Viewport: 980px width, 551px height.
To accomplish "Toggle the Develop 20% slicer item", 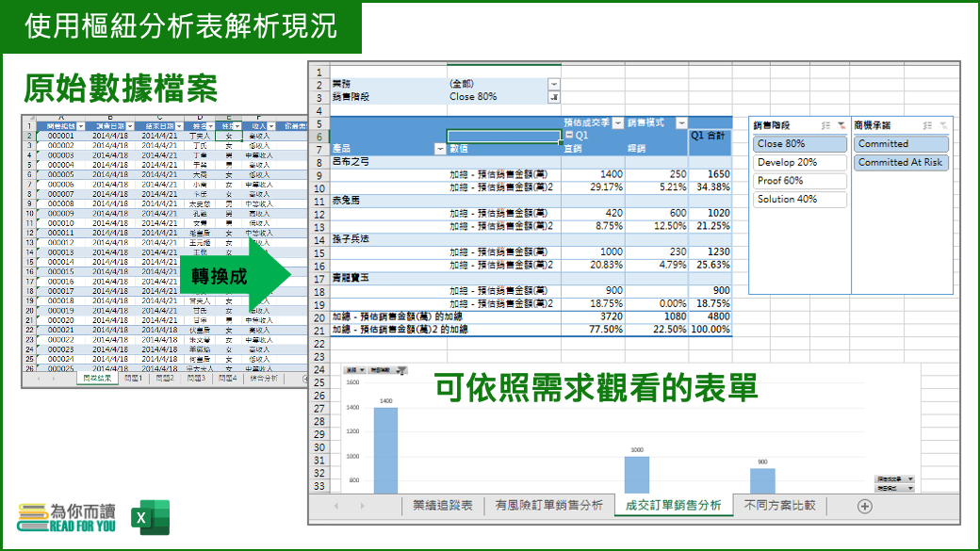I will (799, 162).
